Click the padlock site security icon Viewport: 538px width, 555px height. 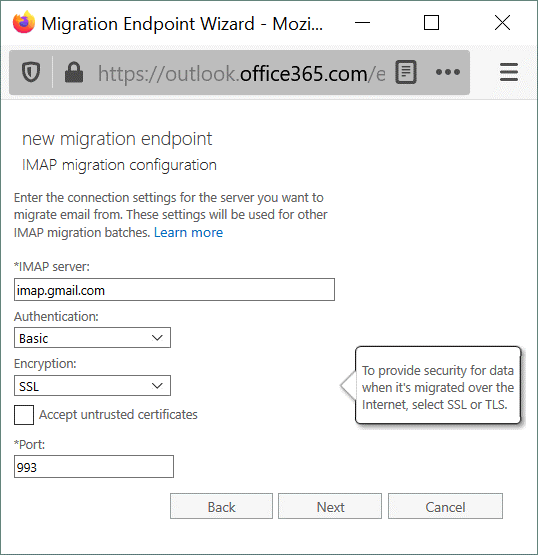tap(74, 72)
